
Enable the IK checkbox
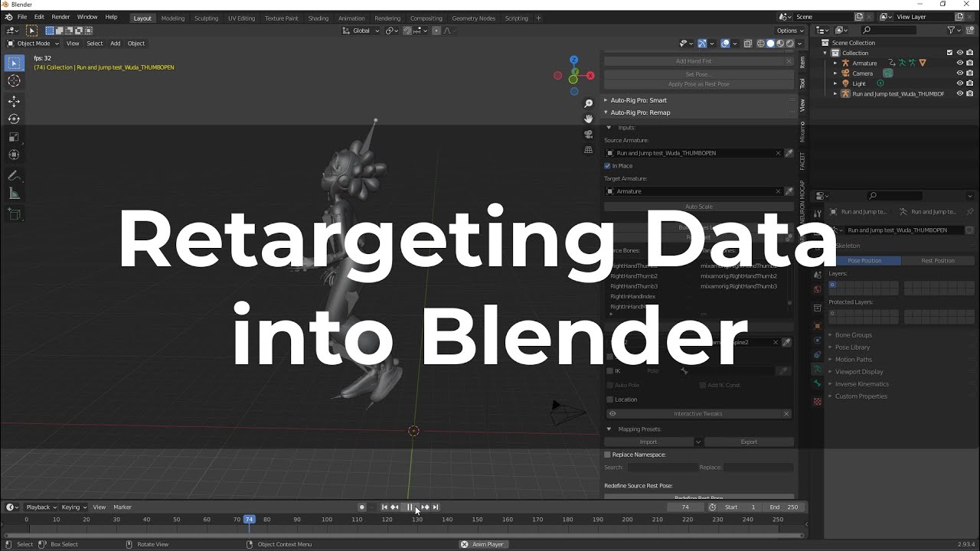click(610, 371)
